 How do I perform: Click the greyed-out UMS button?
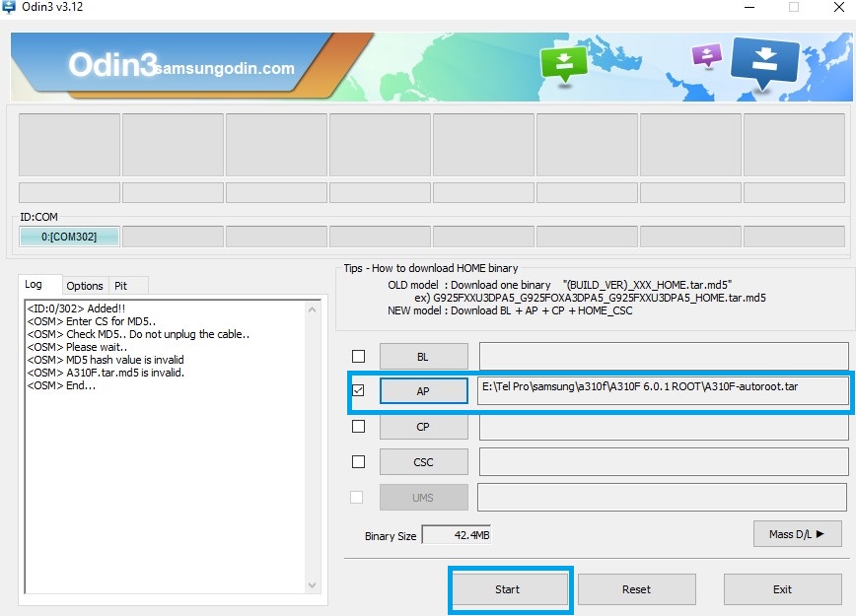tap(424, 498)
